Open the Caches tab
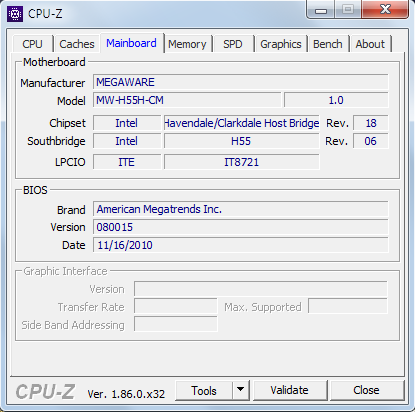415x412 pixels. click(x=77, y=44)
